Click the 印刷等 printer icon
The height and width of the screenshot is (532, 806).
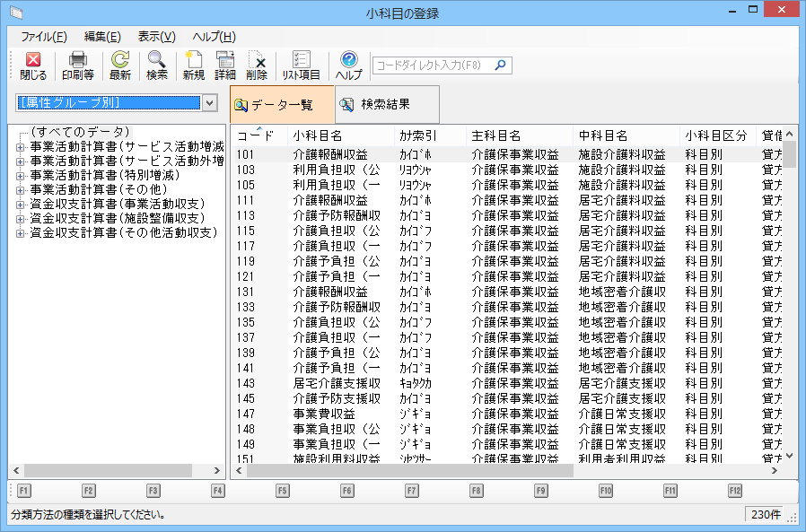pos(77,61)
